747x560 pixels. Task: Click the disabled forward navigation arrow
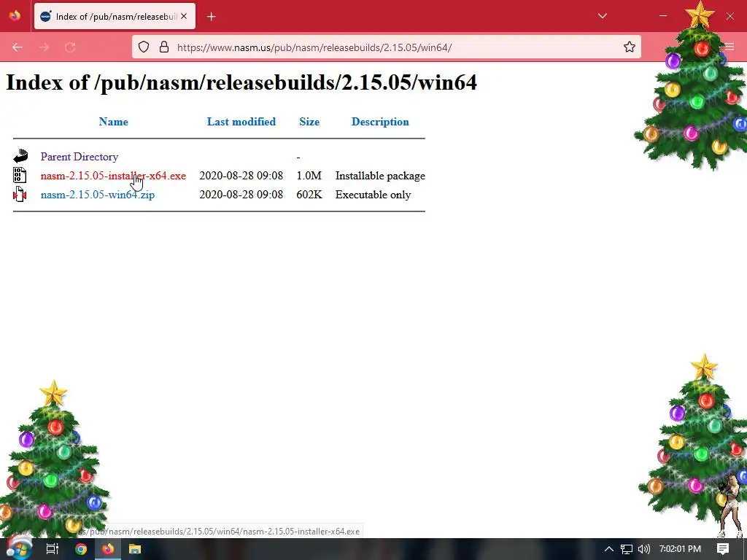(x=44, y=47)
